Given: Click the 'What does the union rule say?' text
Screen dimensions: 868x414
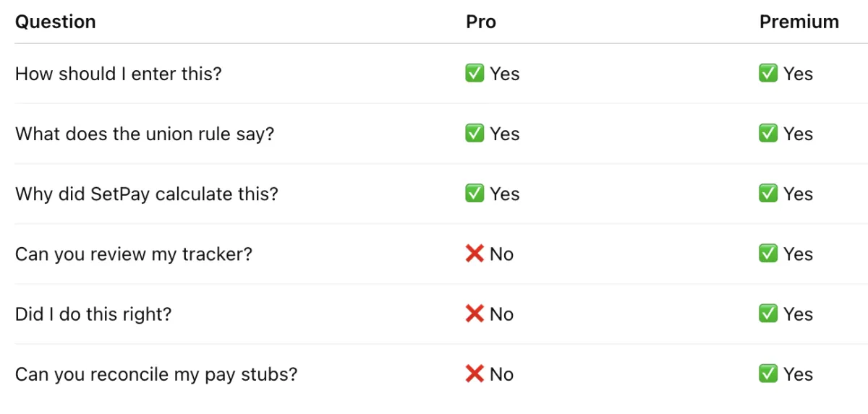Looking at the screenshot, I should coord(145,134).
